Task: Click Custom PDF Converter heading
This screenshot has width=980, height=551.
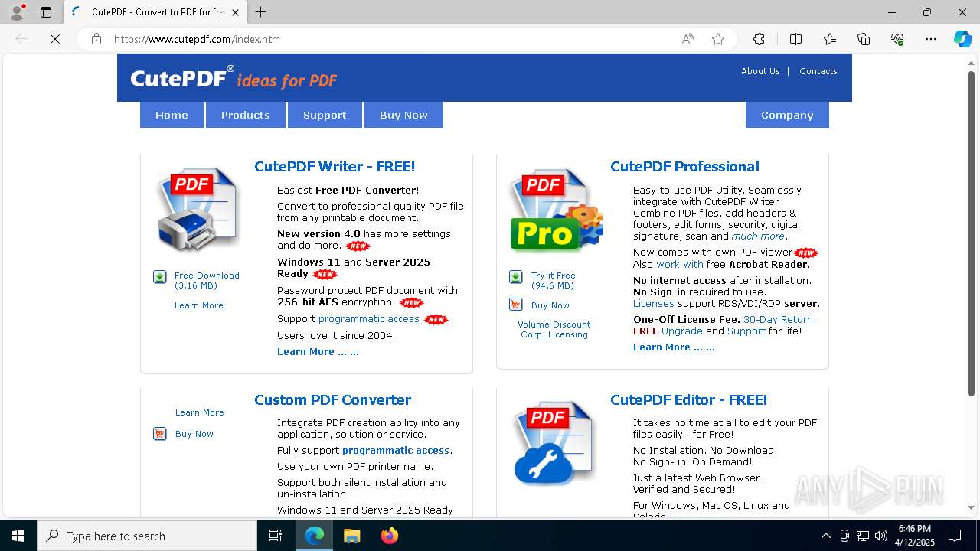Action: (332, 400)
